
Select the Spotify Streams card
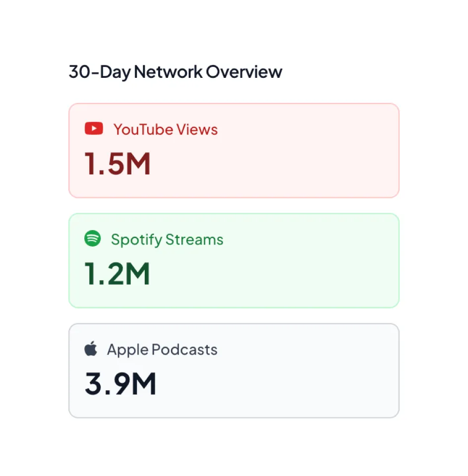point(234,260)
